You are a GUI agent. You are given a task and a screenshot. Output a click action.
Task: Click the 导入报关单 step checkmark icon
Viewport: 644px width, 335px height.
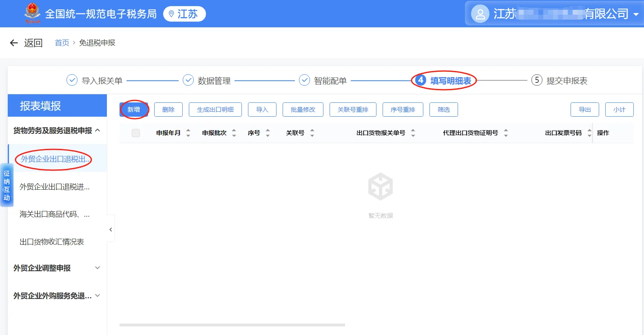(72, 80)
